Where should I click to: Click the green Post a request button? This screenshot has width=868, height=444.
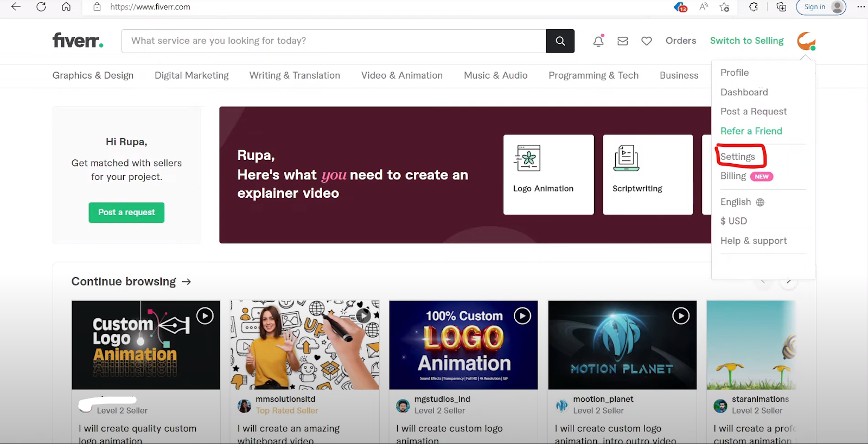point(126,213)
